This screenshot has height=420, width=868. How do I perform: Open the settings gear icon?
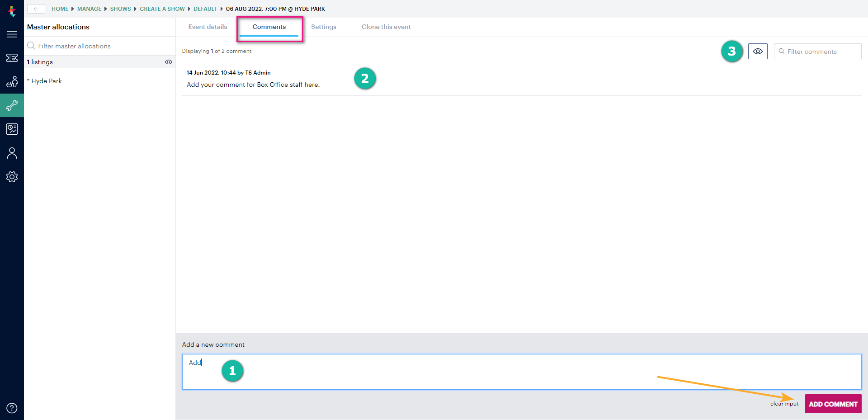pos(12,177)
